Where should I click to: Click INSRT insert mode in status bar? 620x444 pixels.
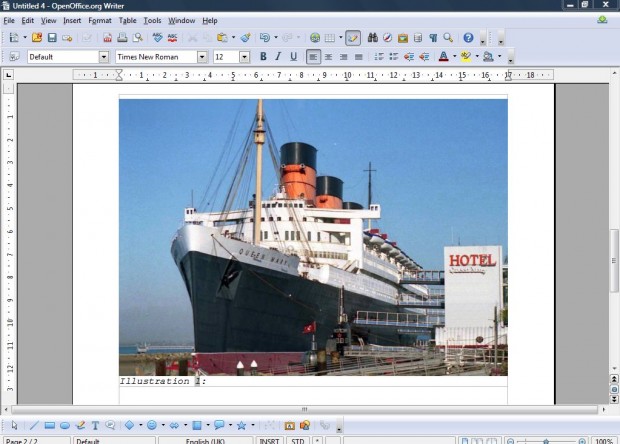270,440
